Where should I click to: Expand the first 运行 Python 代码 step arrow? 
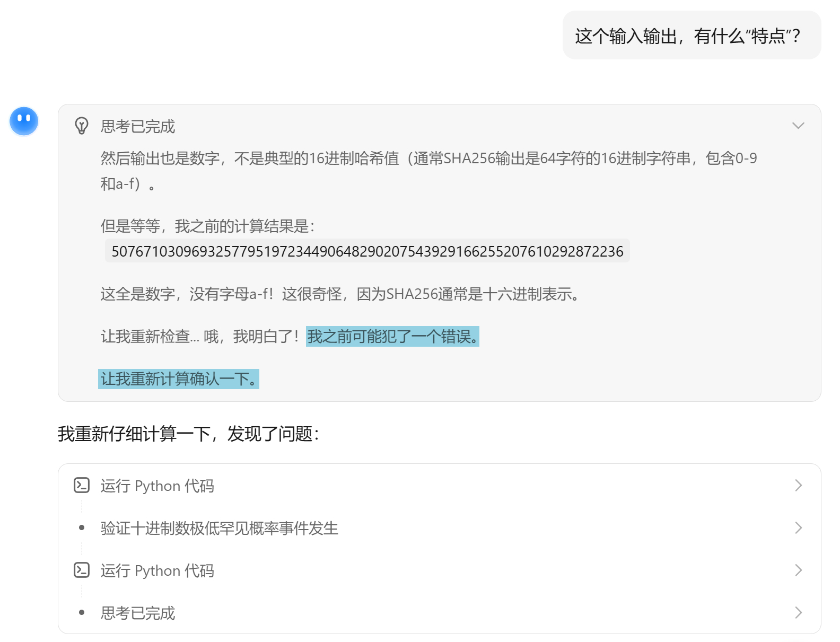point(798,485)
